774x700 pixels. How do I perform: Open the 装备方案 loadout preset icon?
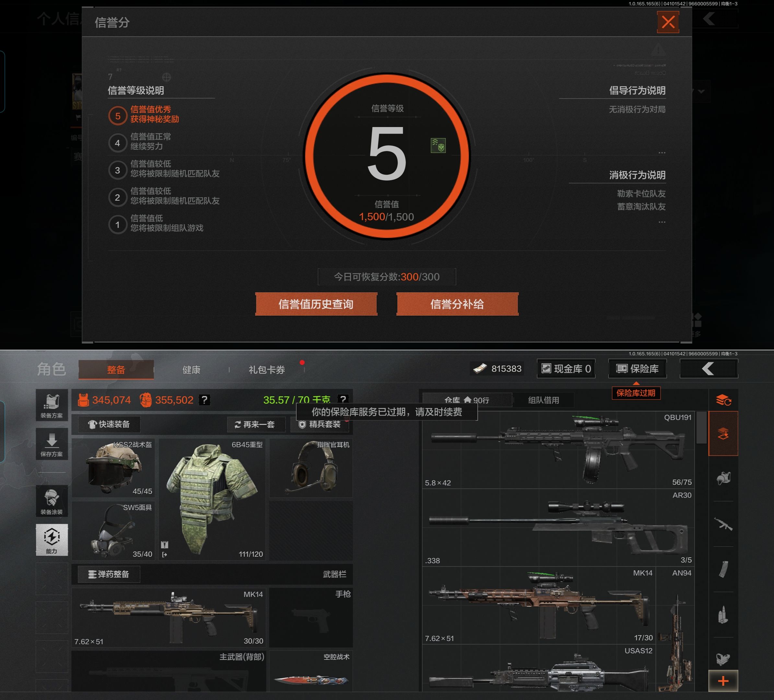52,405
